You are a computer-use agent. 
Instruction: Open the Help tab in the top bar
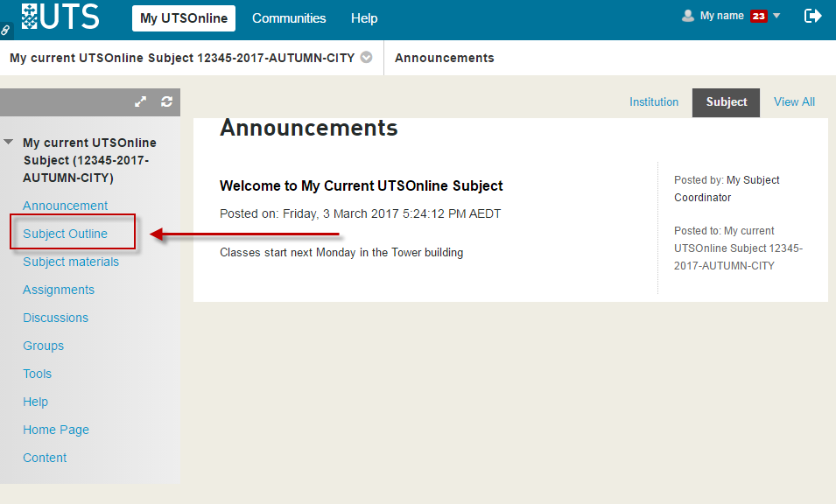point(364,18)
